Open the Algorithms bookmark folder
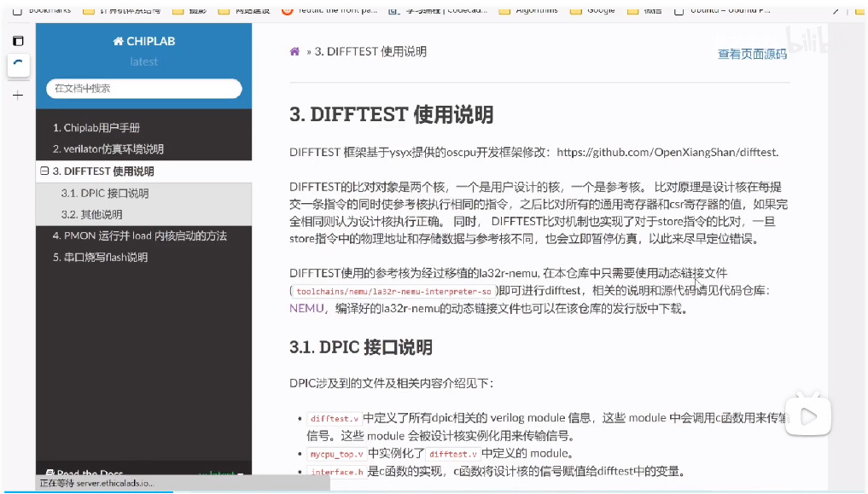This screenshot has width=868, height=494. (x=529, y=10)
